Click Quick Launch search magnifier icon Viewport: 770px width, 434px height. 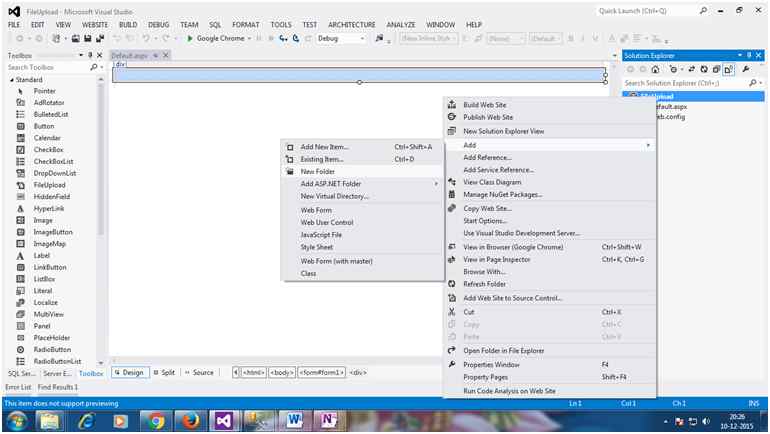click(x=703, y=10)
